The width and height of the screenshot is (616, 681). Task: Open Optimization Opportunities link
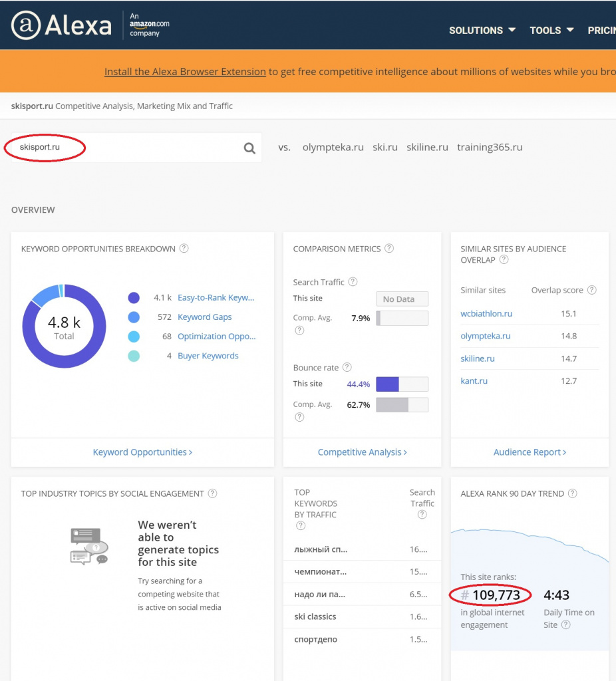pos(217,336)
